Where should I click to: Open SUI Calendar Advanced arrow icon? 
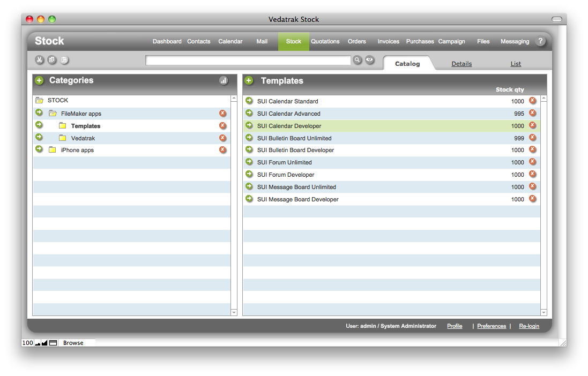249,113
